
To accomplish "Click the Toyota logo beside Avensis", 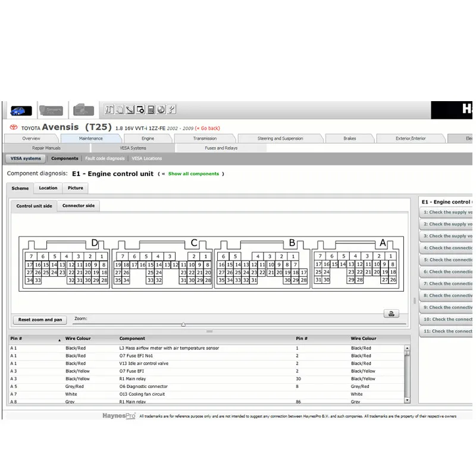I will [x=14, y=127].
